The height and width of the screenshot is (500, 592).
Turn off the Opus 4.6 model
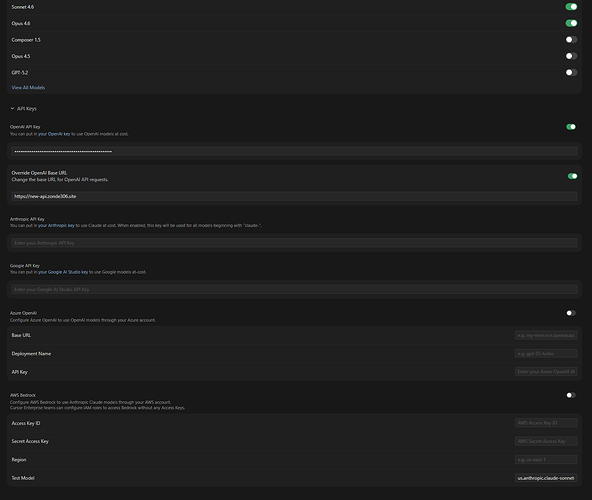571,23
